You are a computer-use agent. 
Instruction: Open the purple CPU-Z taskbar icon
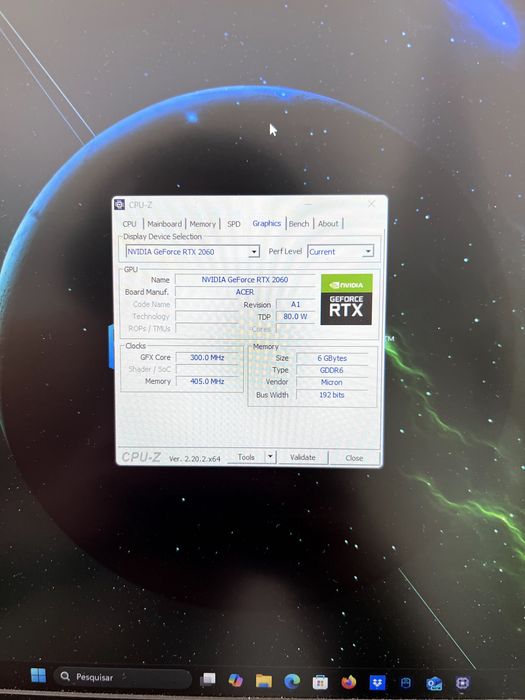[462, 683]
